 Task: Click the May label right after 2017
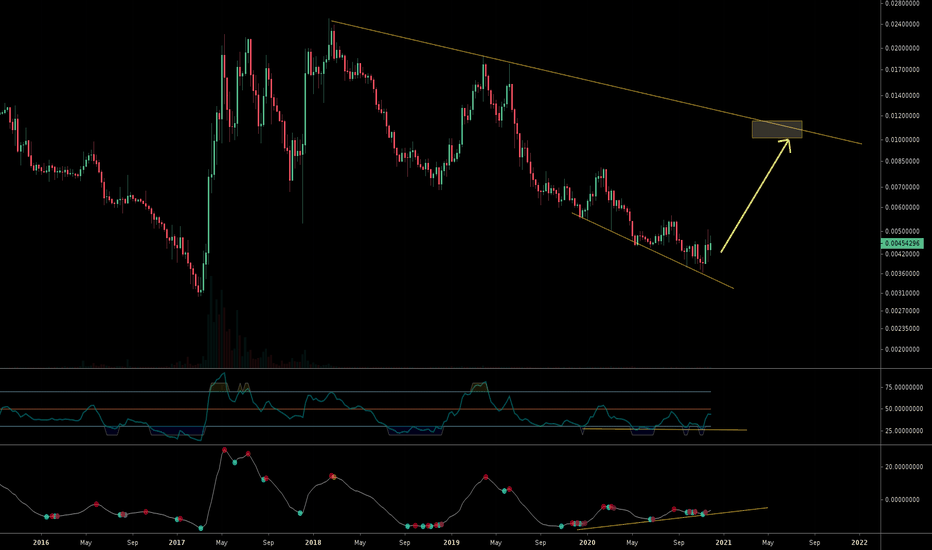click(222, 542)
